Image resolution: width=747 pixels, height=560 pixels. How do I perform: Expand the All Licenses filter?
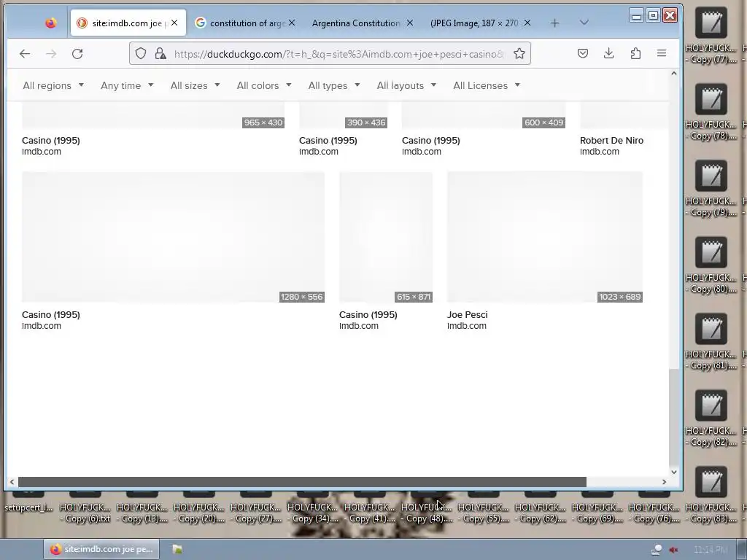point(487,86)
